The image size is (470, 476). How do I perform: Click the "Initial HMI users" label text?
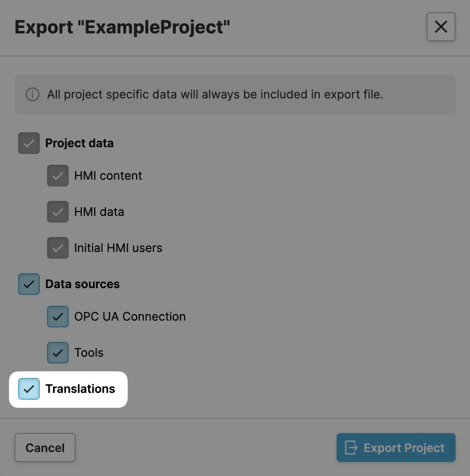point(118,248)
